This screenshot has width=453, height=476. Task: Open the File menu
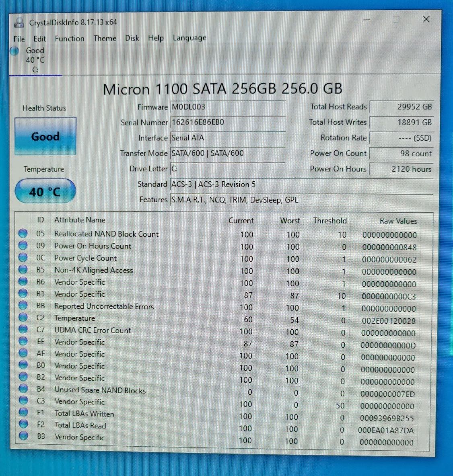(19, 39)
